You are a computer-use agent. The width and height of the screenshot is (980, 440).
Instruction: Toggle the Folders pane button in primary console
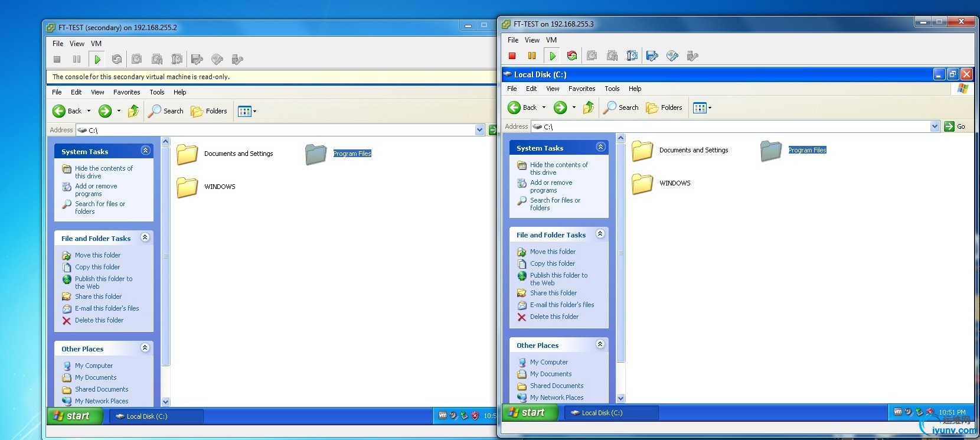(664, 107)
